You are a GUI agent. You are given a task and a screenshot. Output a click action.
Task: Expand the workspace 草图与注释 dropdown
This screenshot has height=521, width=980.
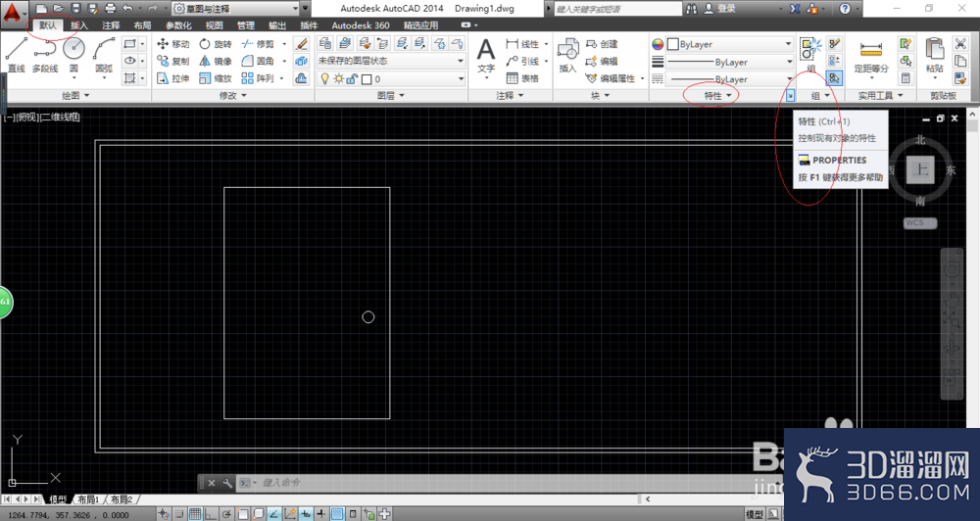coord(235,9)
